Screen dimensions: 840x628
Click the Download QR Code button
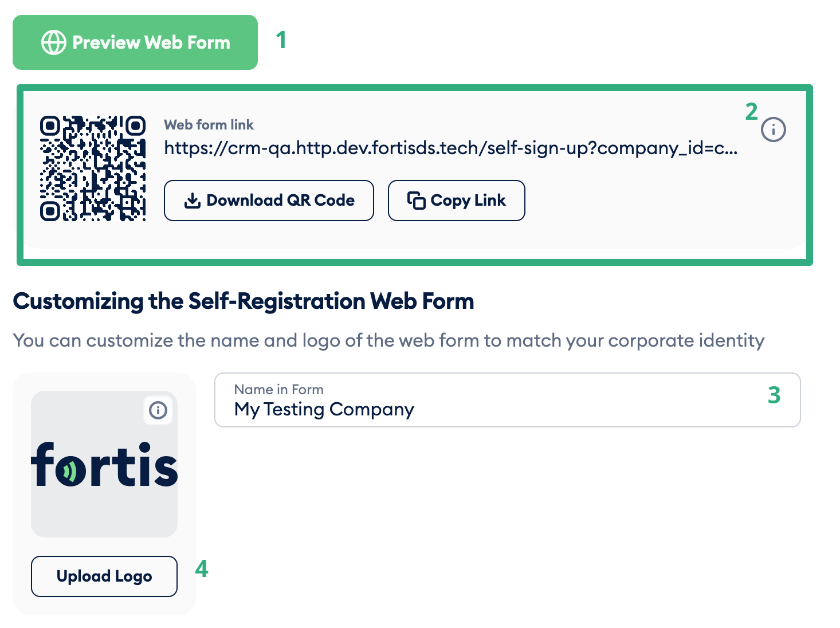pyautogui.click(x=269, y=201)
